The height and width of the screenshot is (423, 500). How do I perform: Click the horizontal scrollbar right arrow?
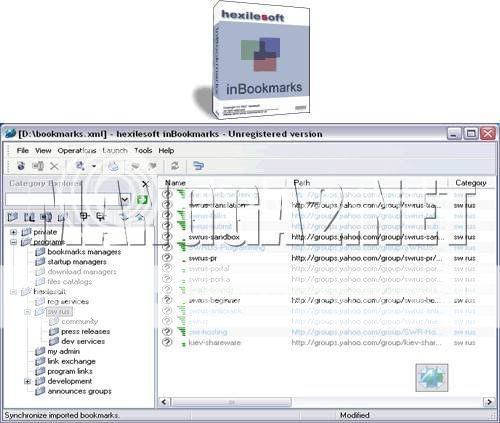[x=489, y=402]
